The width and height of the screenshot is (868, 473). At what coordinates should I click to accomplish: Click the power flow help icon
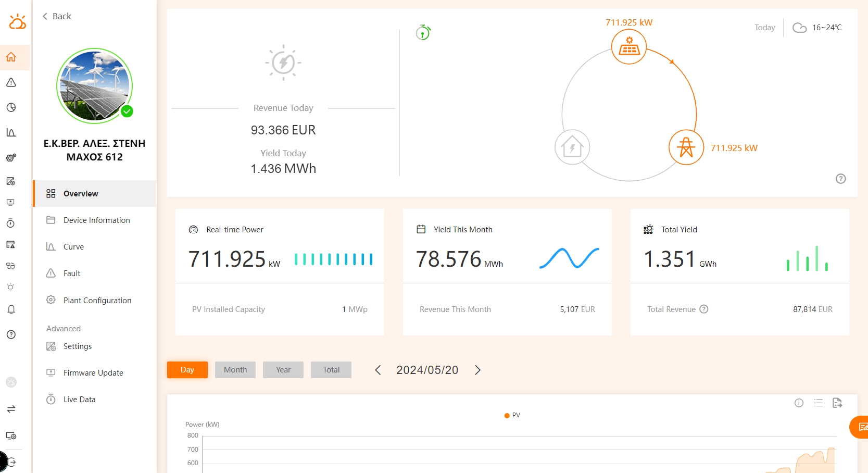tap(840, 179)
